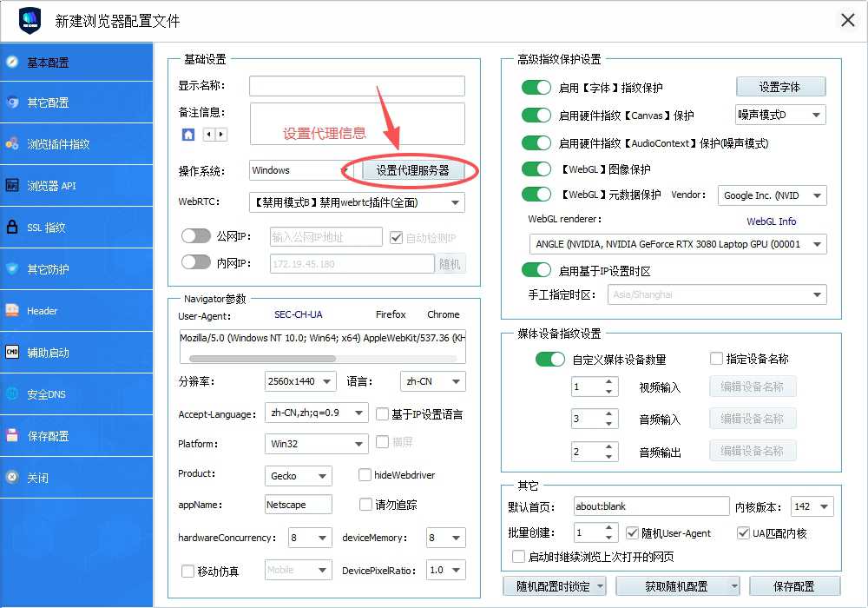The image size is (868, 608).
Task: Click the blue home icon under 备注信息
Action: pos(187,135)
